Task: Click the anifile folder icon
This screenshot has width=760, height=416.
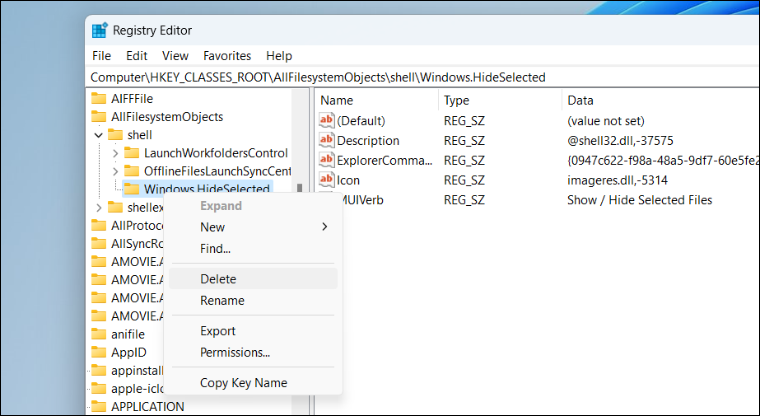Action: coord(99,334)
